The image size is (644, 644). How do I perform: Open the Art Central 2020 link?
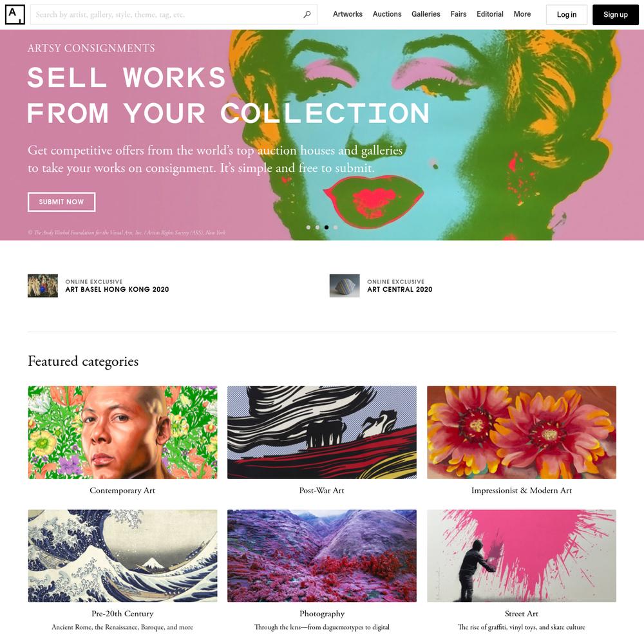(x=400, y=290)
